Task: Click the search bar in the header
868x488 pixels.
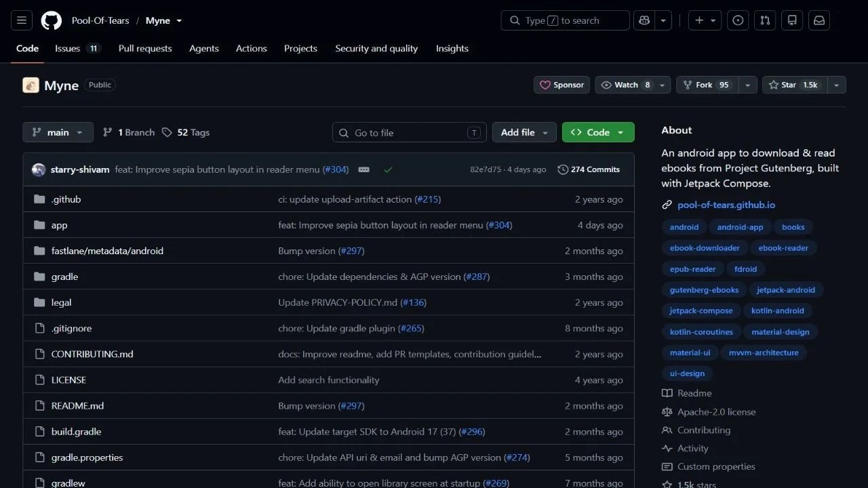Action: point(566,20)
